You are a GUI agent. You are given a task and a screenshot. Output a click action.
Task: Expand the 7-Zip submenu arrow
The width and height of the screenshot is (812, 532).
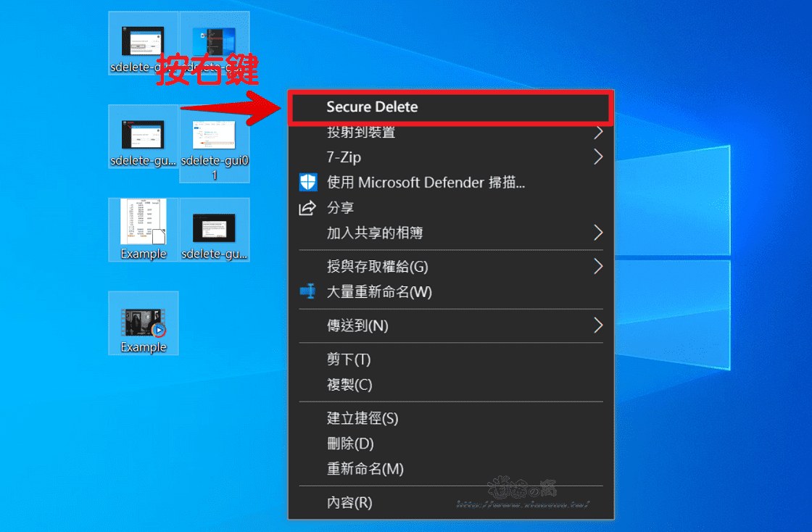(x=599, y=157)
